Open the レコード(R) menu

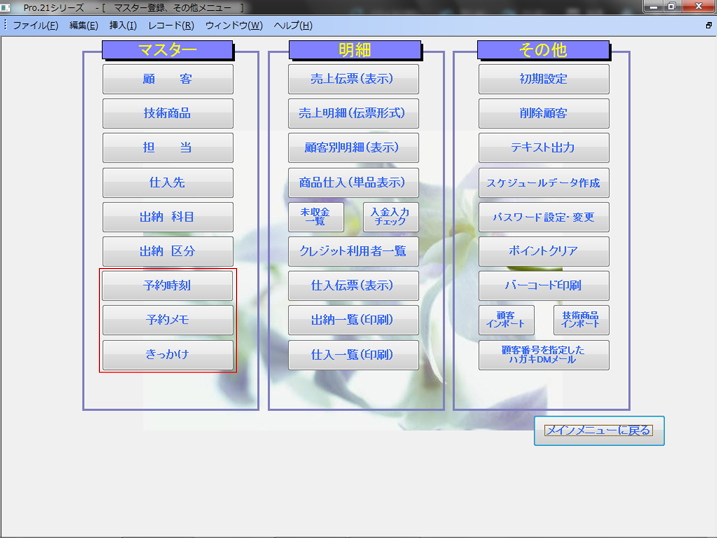171,26
